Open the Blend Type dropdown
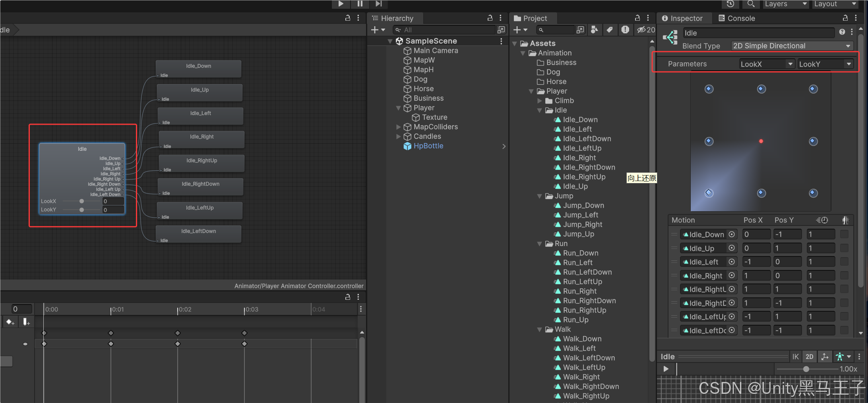This screenshot has height=403, width=868. click(x=792, y=46)
